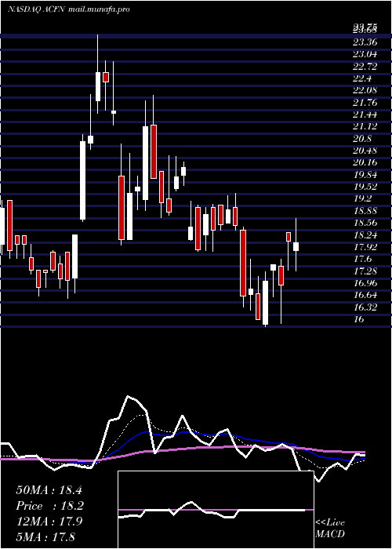The image size is (392, 549).
Task: Select the 16 price axis label
Action: (x=359, y=319)
